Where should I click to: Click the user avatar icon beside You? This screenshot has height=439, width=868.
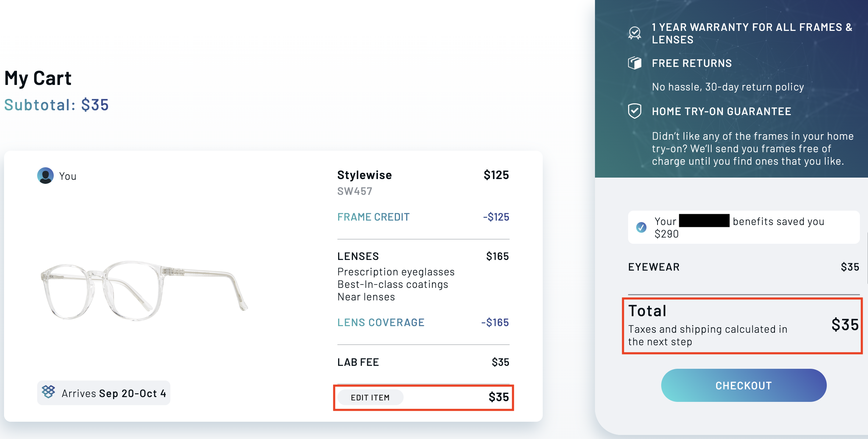(x=45, y=176)
